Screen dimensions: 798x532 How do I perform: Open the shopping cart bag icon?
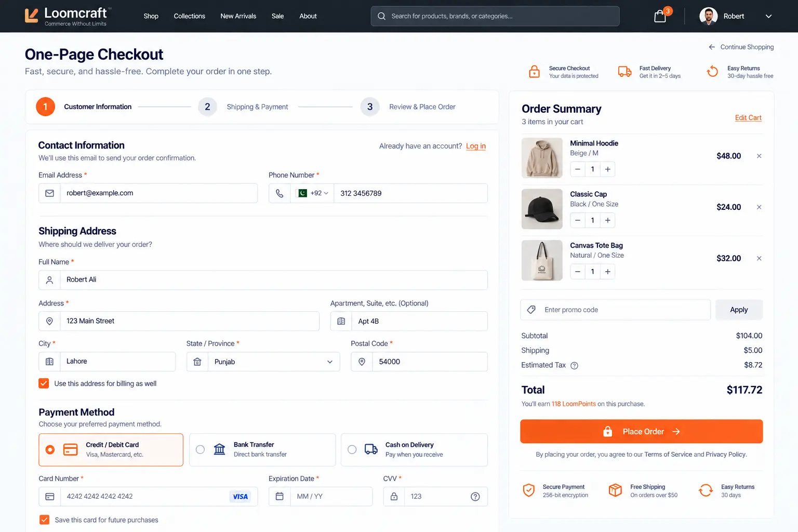tap(660, 16)
